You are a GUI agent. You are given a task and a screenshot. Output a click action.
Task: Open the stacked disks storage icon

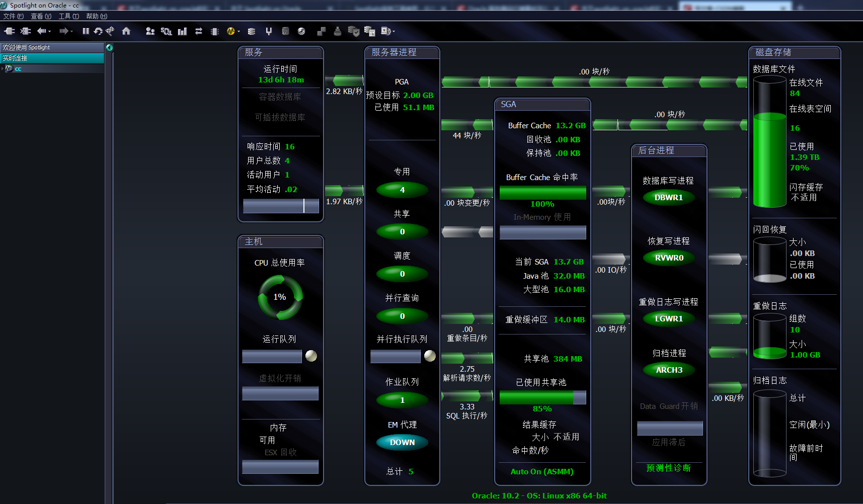(x=252, y=31)
